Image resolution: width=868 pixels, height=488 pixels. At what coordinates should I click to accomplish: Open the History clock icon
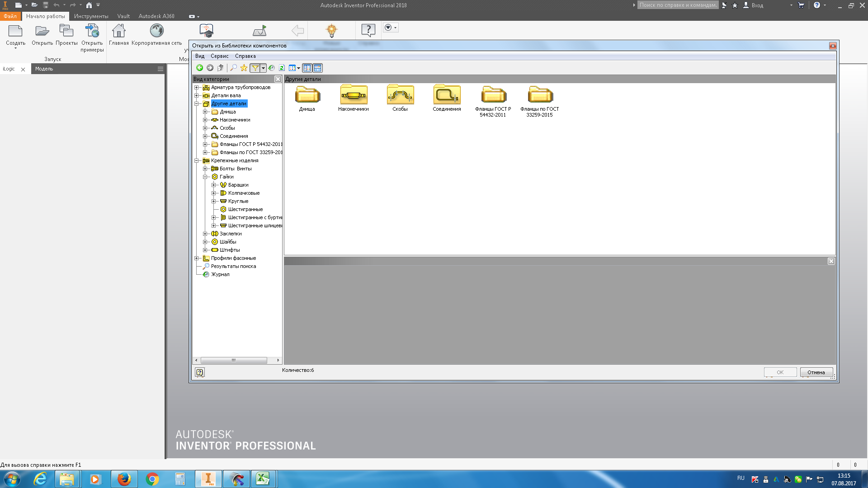[271, 68]
